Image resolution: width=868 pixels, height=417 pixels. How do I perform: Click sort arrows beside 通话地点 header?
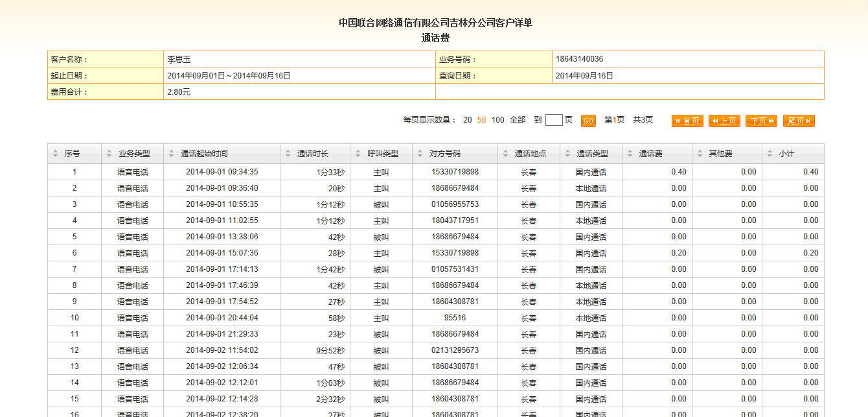click(505, 154)
